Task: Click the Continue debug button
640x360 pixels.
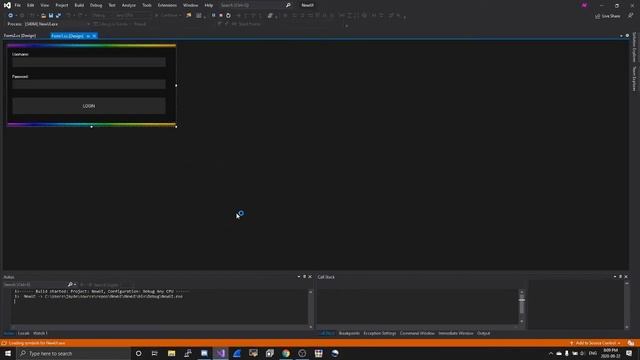Action: pos(169,16)
